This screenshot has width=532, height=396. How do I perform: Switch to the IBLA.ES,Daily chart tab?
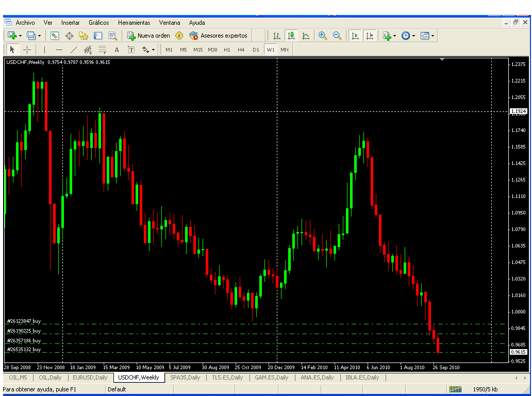[x=362, y=377]
